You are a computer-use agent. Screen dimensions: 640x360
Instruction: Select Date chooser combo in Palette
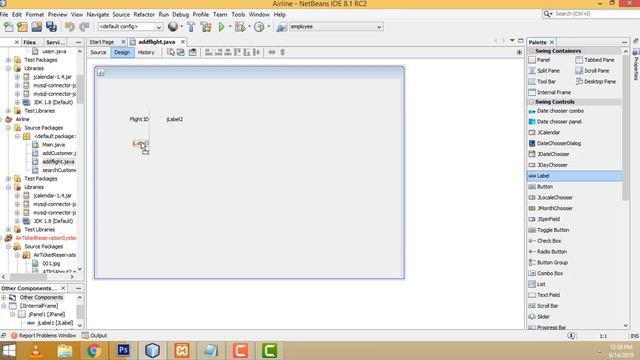[x=556, y=111]
